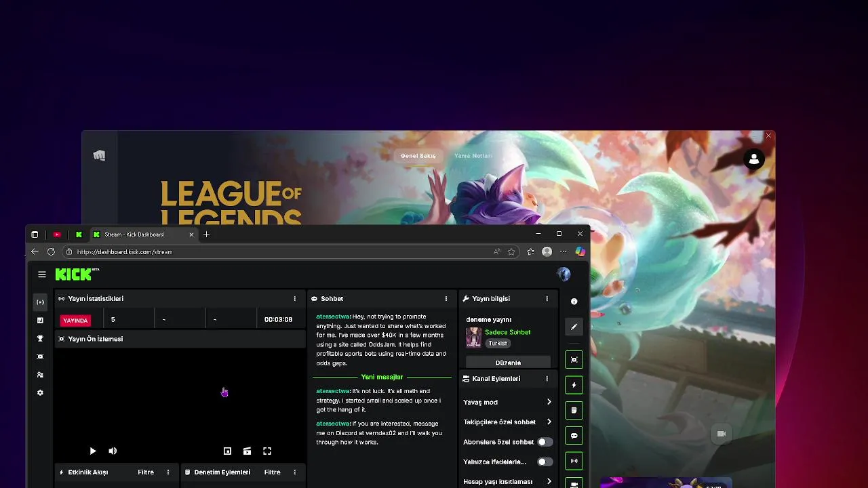This screenshot has width=868, height=488.
Task: Open the capture frame sidebar icon
Action: 40,357
